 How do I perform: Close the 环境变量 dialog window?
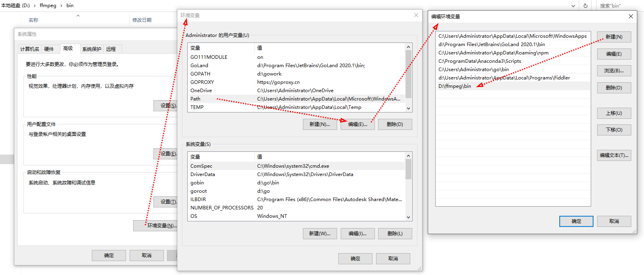click(416, 15)
